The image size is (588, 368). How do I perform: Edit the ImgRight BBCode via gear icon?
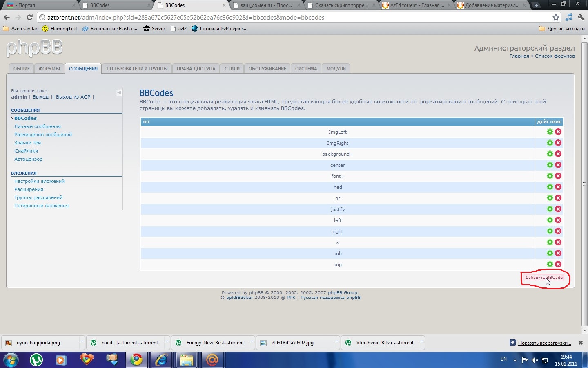(550, 143)
